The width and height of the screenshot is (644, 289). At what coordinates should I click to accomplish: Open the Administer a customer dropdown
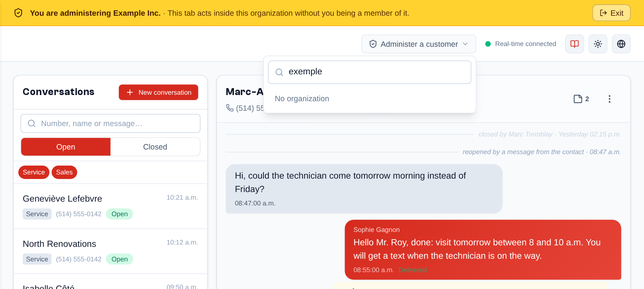[x=418, y=44]
